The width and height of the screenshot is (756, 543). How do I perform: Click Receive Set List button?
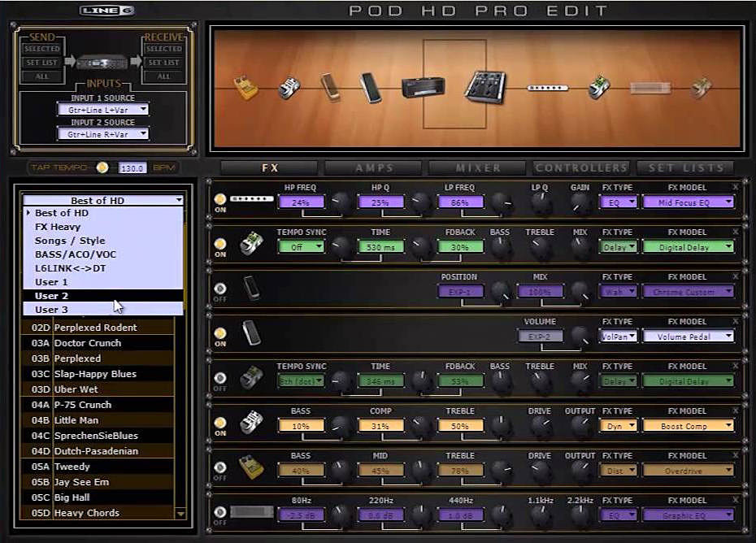(x=164, y=63)
